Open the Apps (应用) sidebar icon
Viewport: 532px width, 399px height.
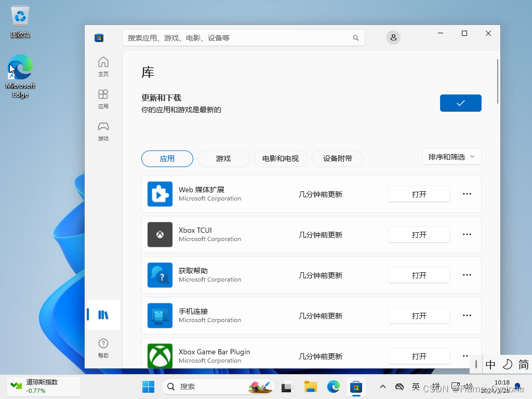(103, 99)
